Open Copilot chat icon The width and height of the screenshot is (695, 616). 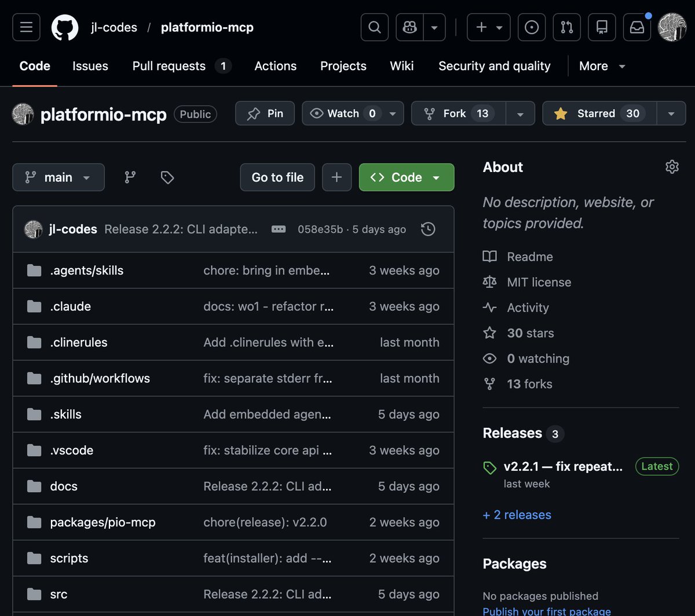pyautogui.click(x=410, y=27)
